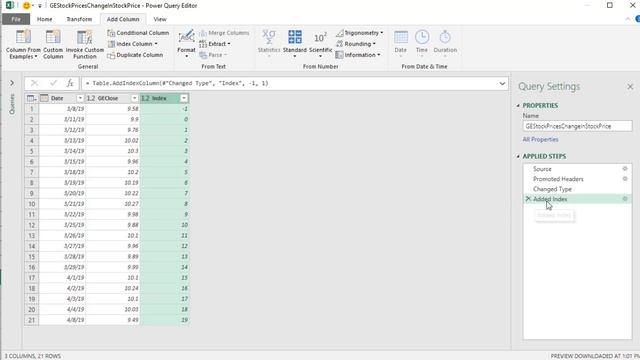Open the All Properties link
Image resolution: width=640 pixels, height=360 pixels.
(x=540, y=140)
